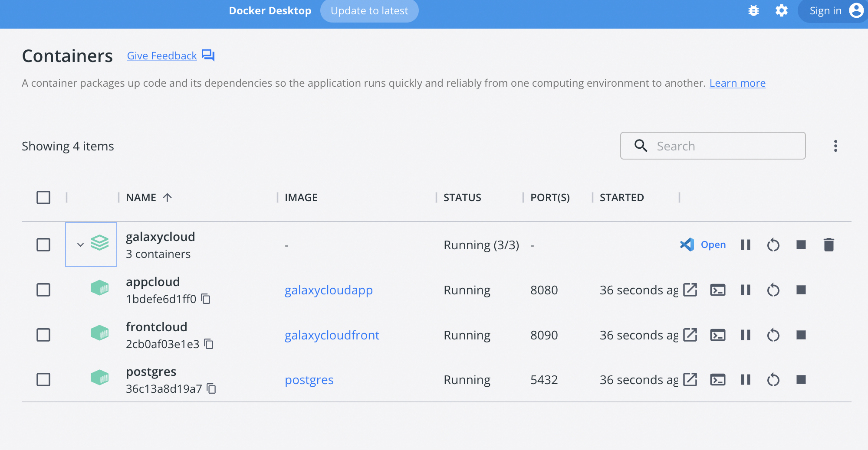Image resolution: width=868 pixels, height=450 pixels.
Task: Copy the postgres container ID
Action: click(x=212, y=388)
